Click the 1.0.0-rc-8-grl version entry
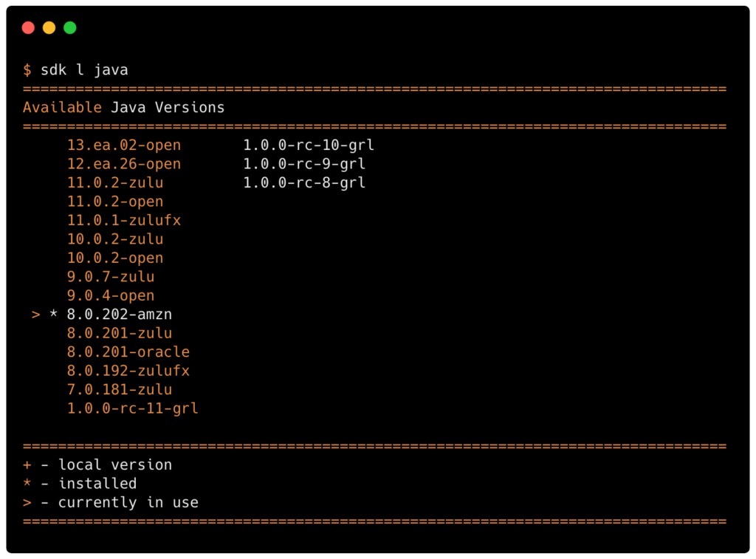The width and height of the screenshot is (756, 559). point(303,182)
